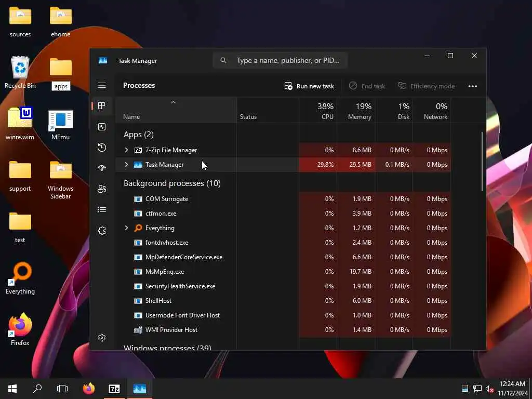The height and width of the screenshot is (399, 532).
Task: Click the End task button
Action: [367, 86]
